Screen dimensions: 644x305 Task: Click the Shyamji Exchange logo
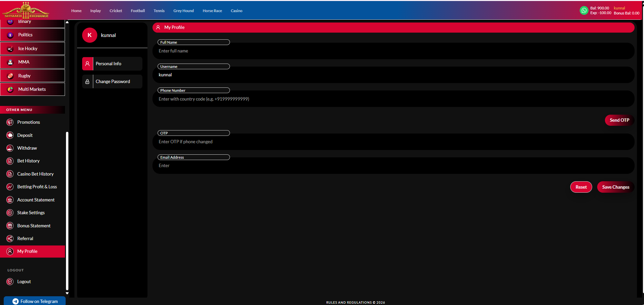point(26,10)
